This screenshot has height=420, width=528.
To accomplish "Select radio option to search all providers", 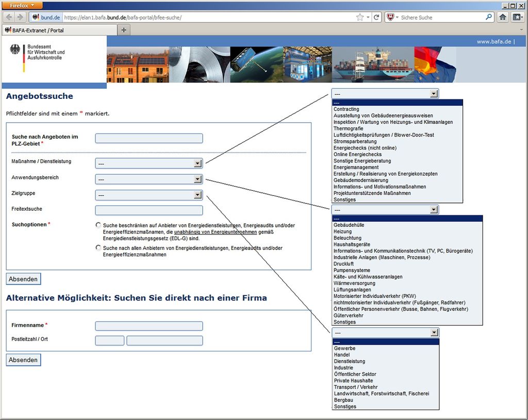I will tap(98, 248).
